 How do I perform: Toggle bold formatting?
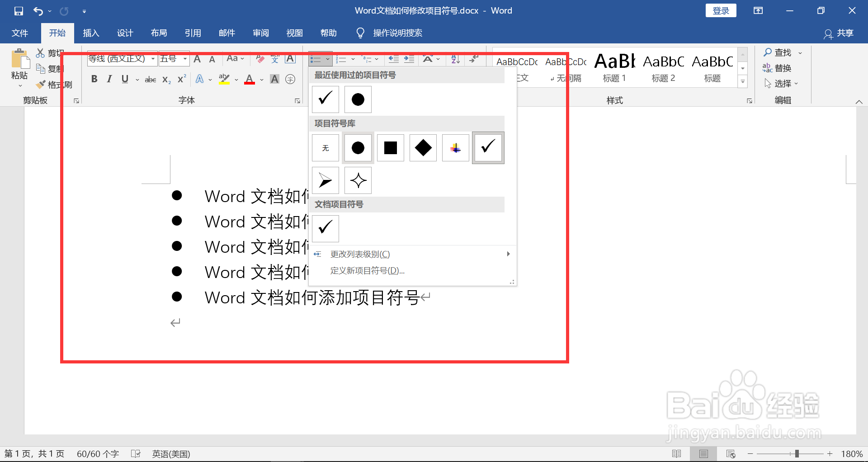tap(94, 79)
